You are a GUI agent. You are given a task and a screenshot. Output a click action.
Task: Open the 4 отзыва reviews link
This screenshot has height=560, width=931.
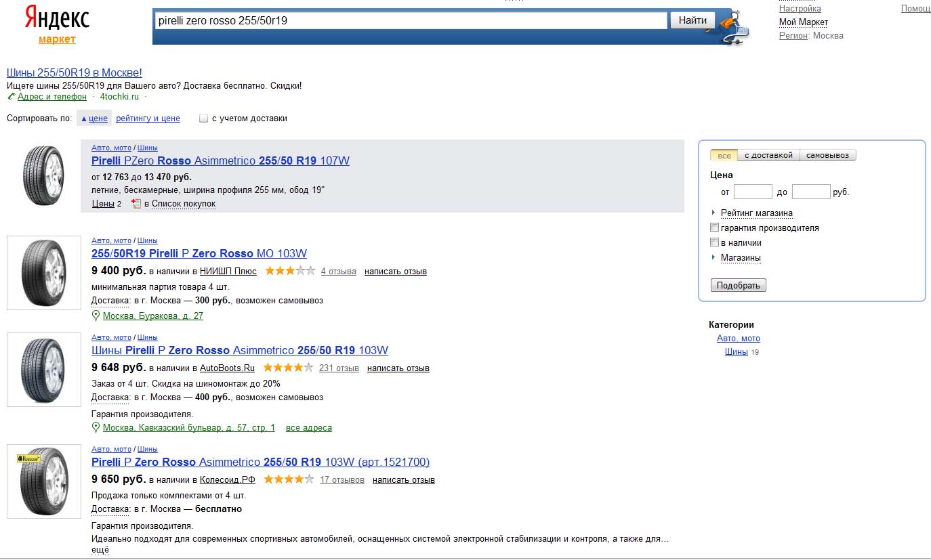339,272
